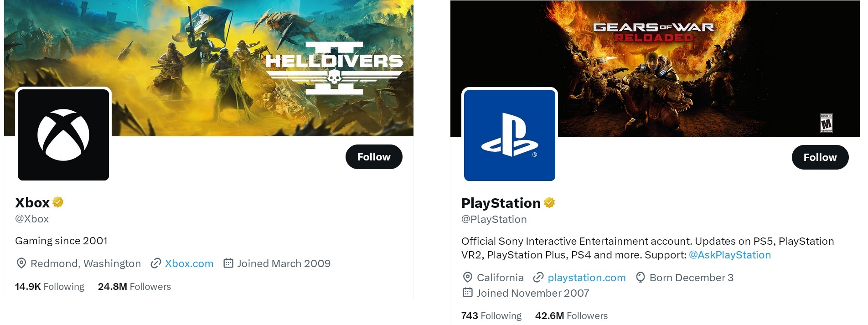View PlayStation's 42.6M Followers list
Viewport: 868px width, 325px height.
pyautogui.click(x=571, y=316)
